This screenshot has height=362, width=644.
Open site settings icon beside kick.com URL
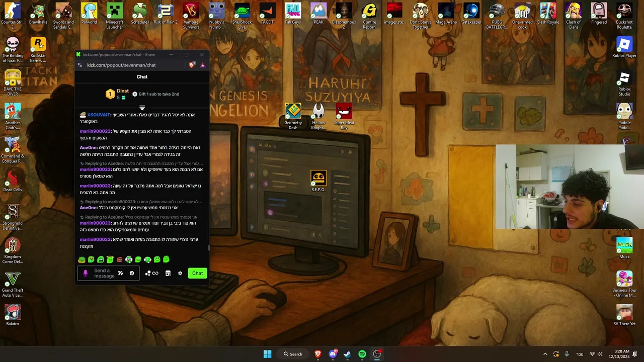coord(79,65)
